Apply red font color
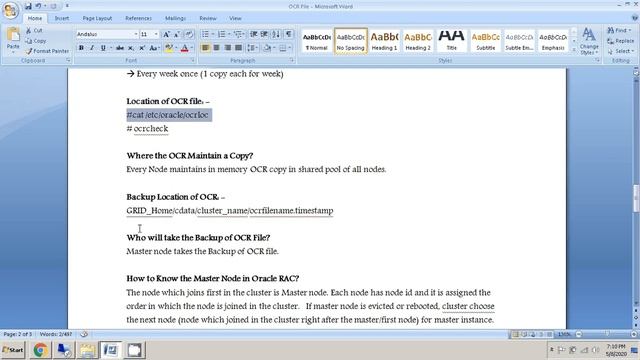640x360 pixels. 184,48
